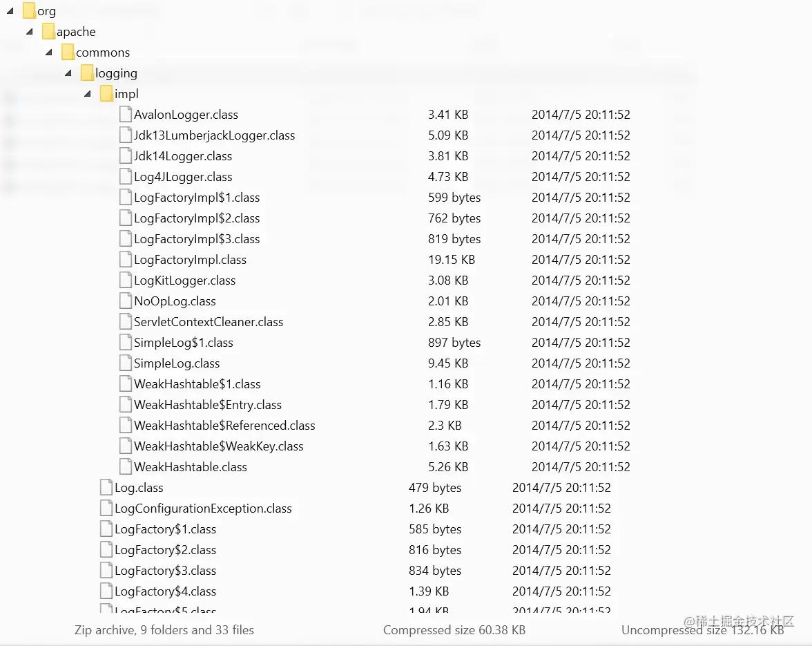
Task: Click the Log4JLogger.class file icon
Action: tap(126, 177)
